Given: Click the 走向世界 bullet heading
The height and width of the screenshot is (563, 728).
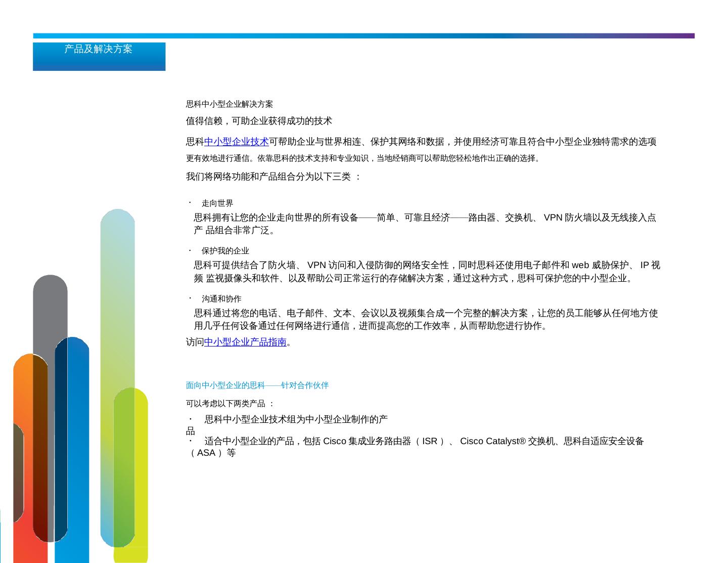Looking at the screenshot, I should tap(217, 203).
